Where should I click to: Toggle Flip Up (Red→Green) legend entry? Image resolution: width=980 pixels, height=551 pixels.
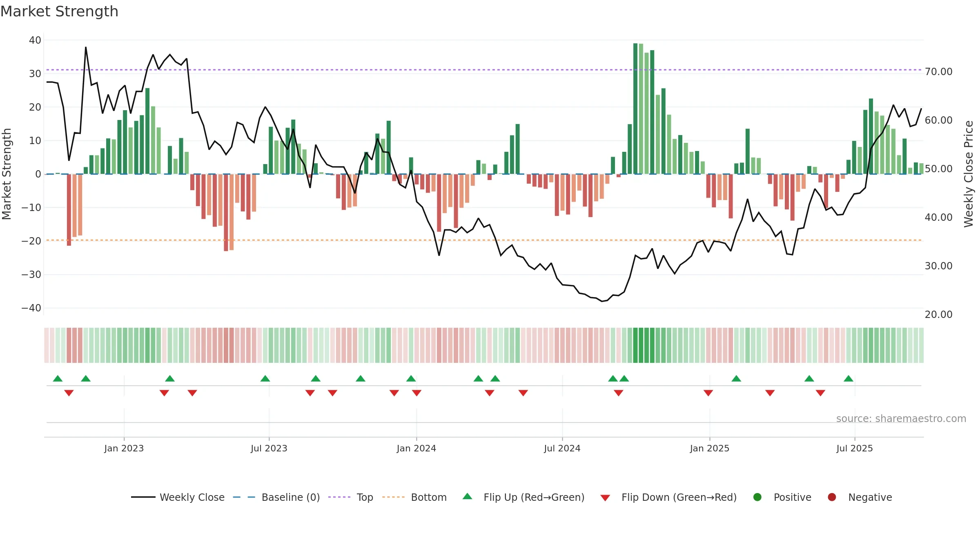pos(523,497)
